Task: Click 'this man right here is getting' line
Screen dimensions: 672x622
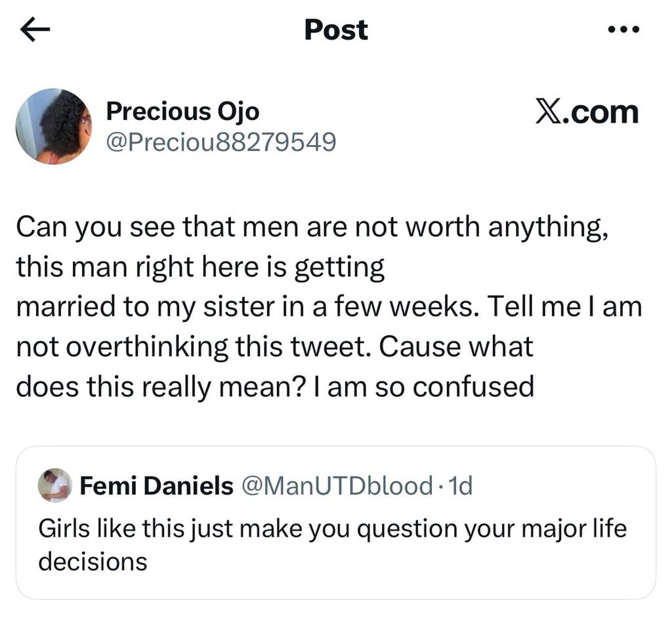Action: point(200,267)
